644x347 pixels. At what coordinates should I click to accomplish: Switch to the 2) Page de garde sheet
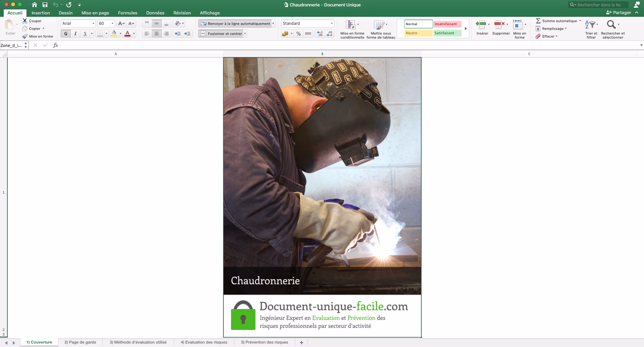pyautogui.click(x=80, y=342)
